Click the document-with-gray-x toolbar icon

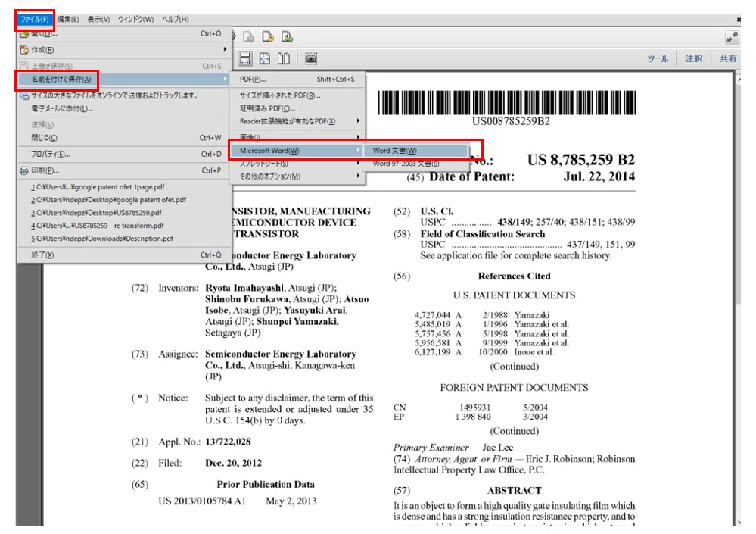(x=249, y=36)
